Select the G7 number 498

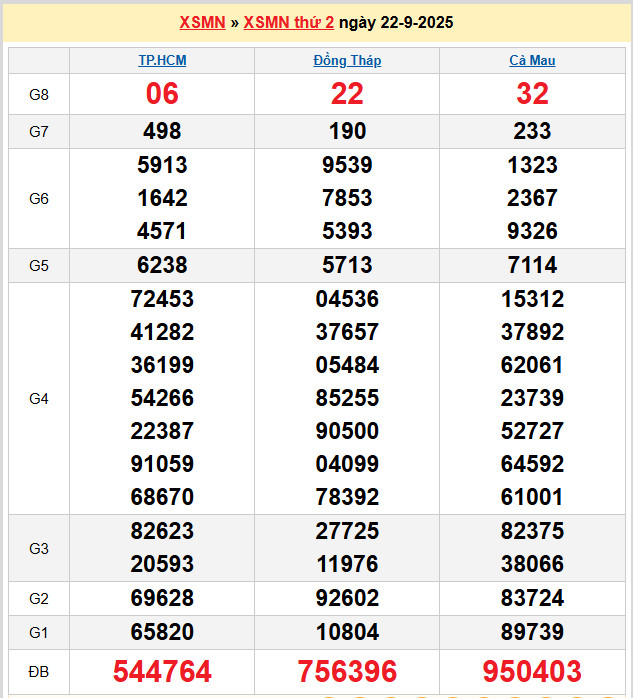pyautogui.click(x=162, y=131)
